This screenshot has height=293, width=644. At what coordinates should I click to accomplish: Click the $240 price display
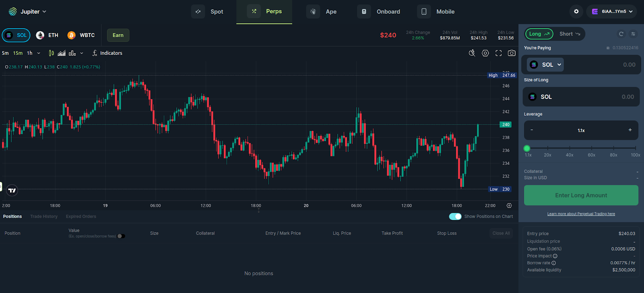[x=388, y=35]
